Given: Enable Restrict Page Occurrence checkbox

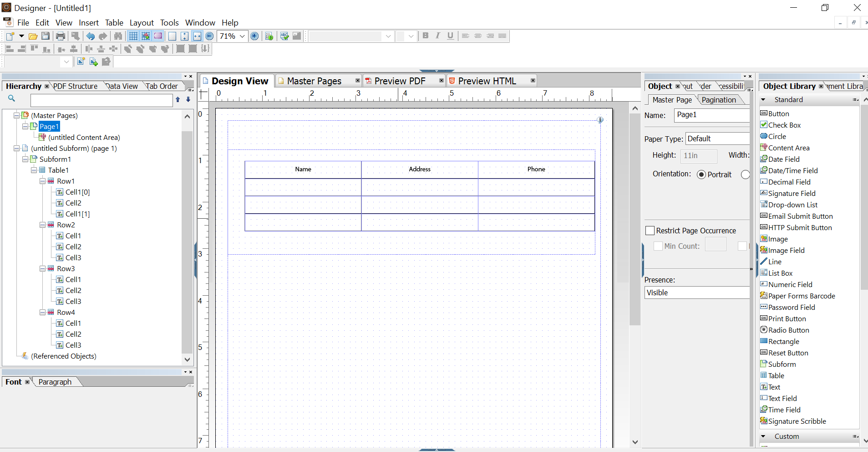Looking at the screenshot, I should 650,231.
